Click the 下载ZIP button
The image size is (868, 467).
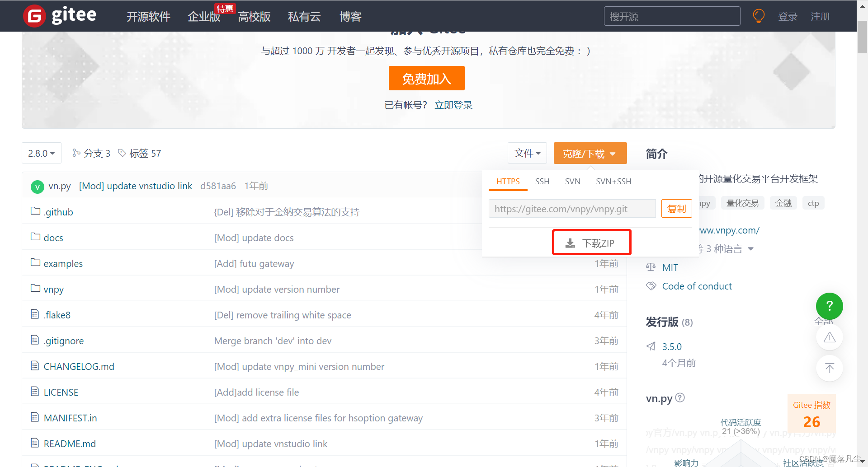pos(591,242)
